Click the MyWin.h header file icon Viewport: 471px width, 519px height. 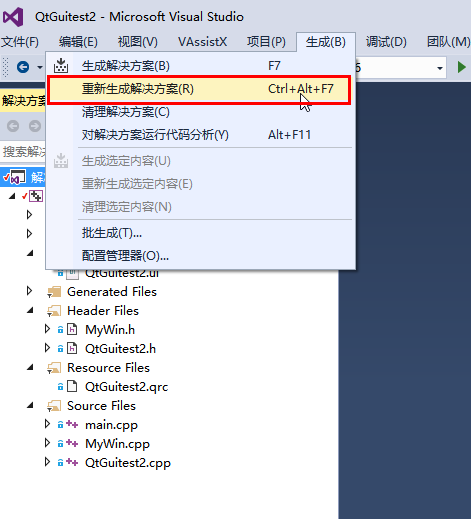pyautogui.click(x=72, y=329)
